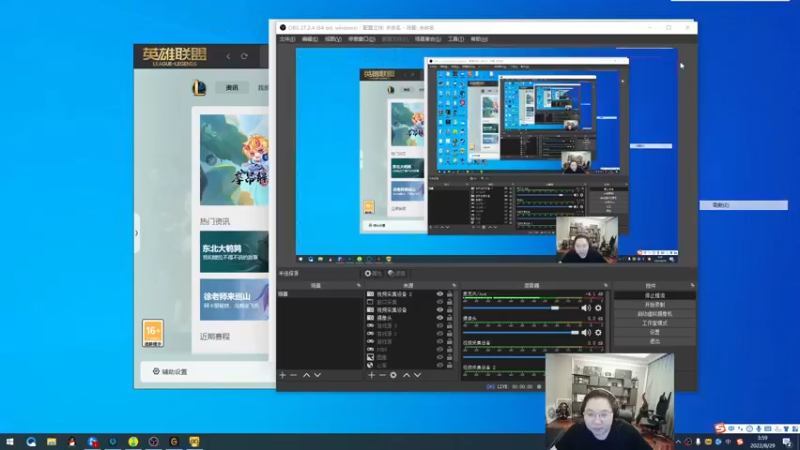This screenshot has height=450, width=800.
Task: Open the QQ penguin icon on the taskbar
Action: coord(72,441)
